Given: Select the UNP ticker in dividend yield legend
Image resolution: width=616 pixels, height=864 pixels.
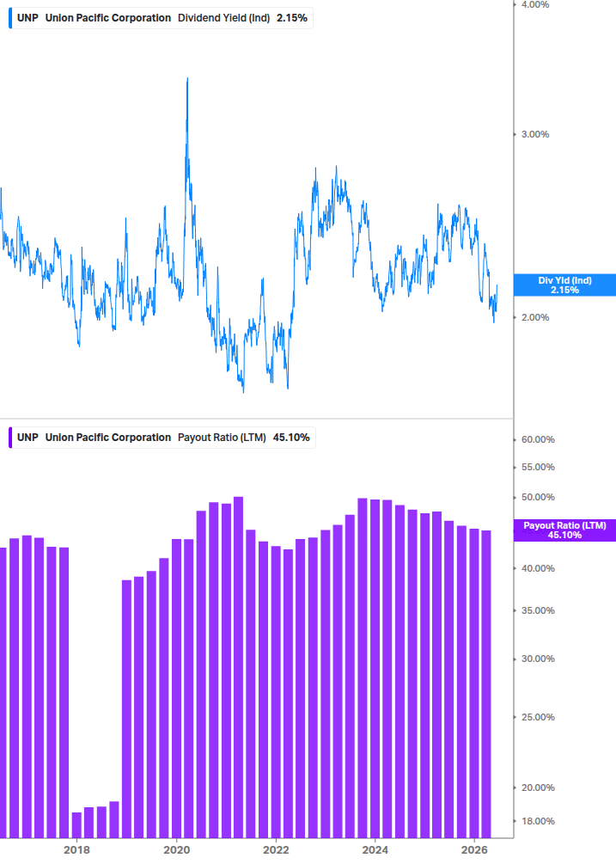Looking at the screenshot, I should tap(27, 18).
